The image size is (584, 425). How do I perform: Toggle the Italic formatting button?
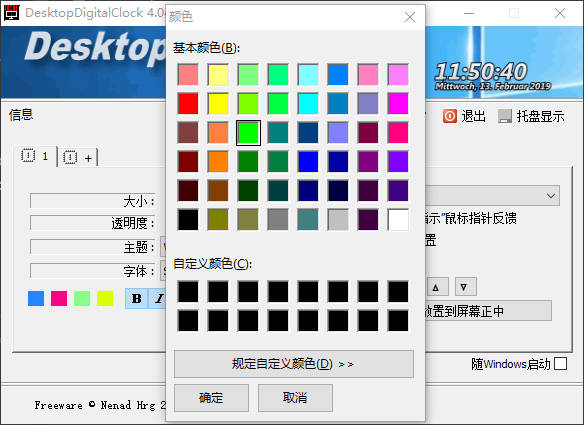click(159, 298)
